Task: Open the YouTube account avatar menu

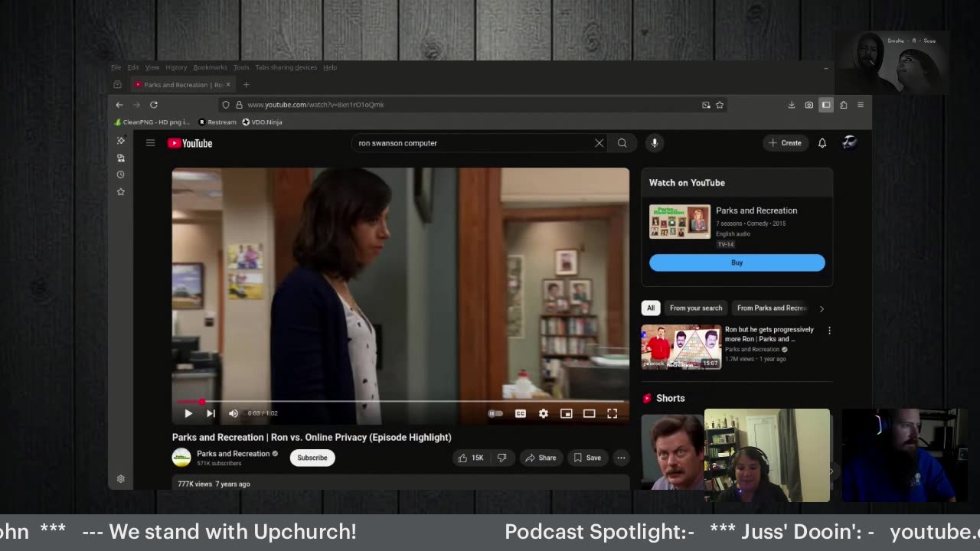Action: pyautogui.click(x=849, y=142)
